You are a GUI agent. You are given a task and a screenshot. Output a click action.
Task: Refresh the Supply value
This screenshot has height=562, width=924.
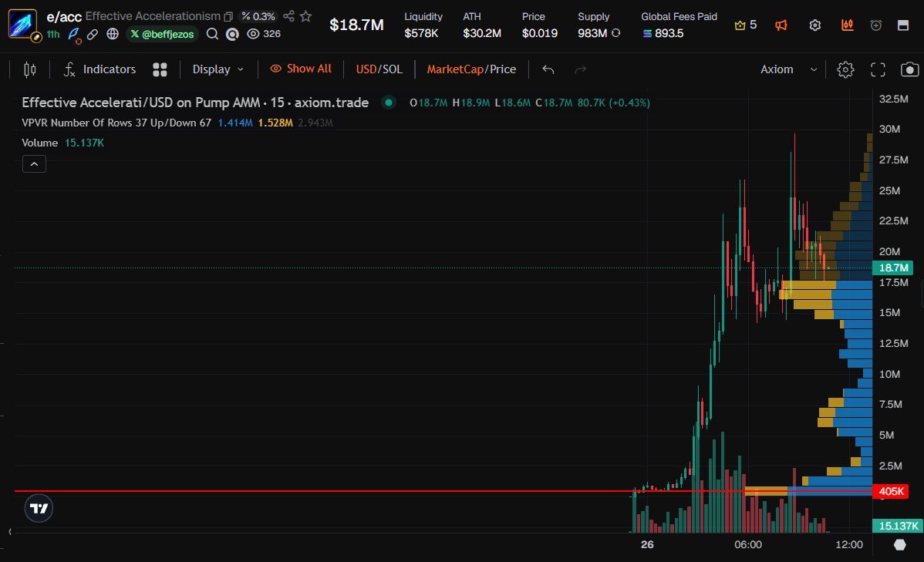(x=615, y=33)
